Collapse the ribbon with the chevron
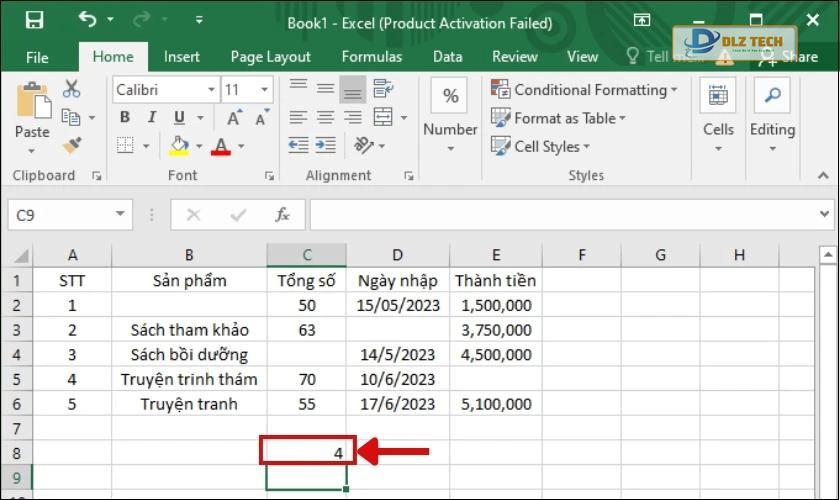Viewport: 840px width, 500px height. [823, 175]
